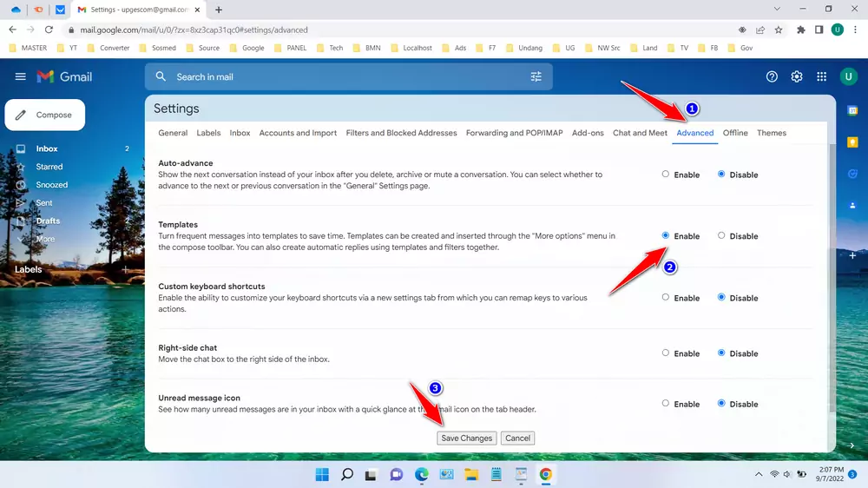
Task: Click the browser address bar URL
Action: tap(194, 30)
